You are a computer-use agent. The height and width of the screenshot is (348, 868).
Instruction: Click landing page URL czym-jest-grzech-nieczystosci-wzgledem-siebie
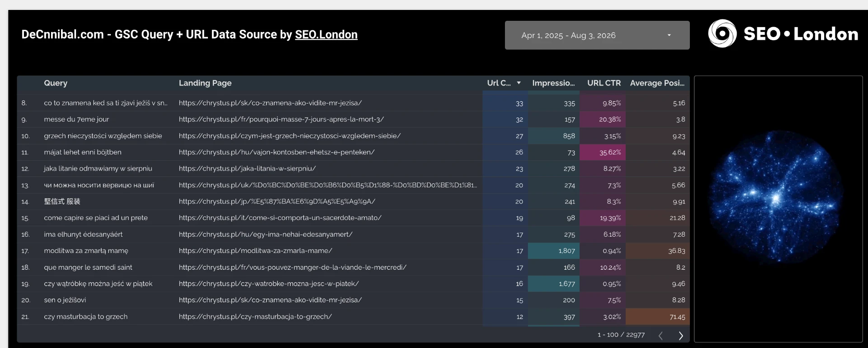[x=290, y=136]
